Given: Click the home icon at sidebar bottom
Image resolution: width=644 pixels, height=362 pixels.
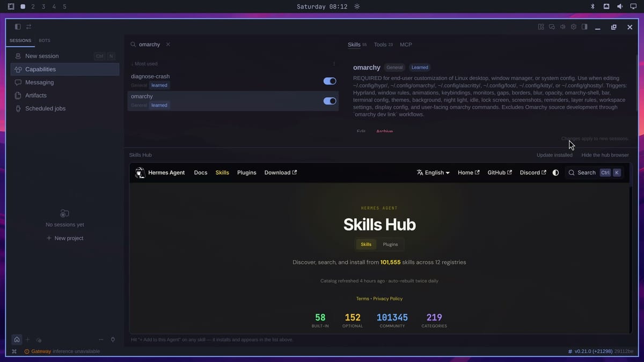Looking at the screenshot, I should 17,339.
